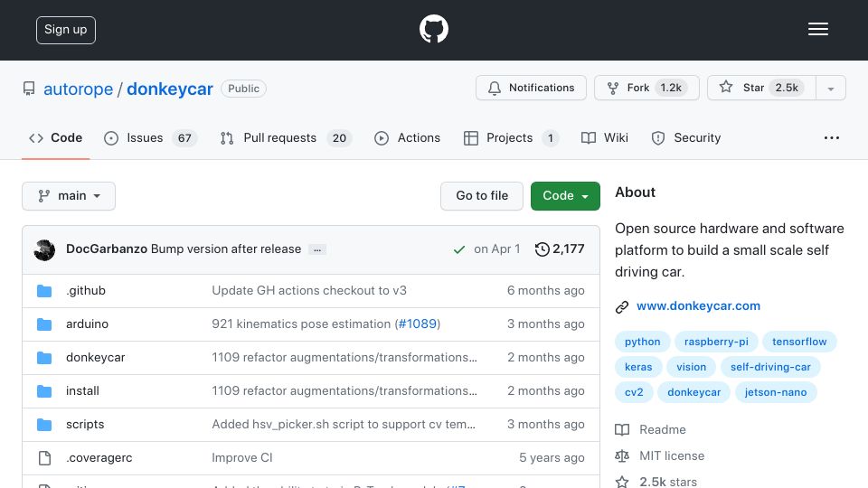Expand the commit message ellipsis

tap(317, 249)
